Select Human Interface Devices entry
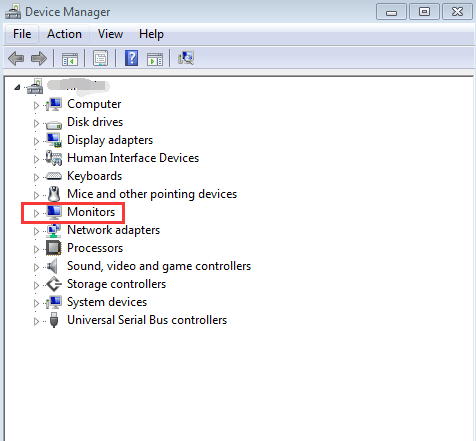Viewport: 476px width, 441px height. point(133,158)
